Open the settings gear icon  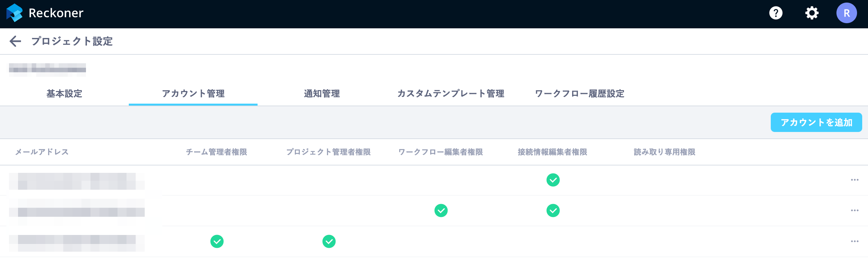(812, 13)
